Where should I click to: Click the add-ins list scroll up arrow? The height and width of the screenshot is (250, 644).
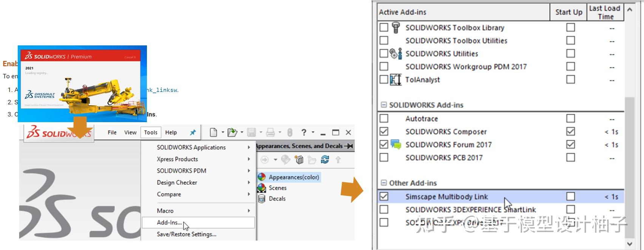630,9
